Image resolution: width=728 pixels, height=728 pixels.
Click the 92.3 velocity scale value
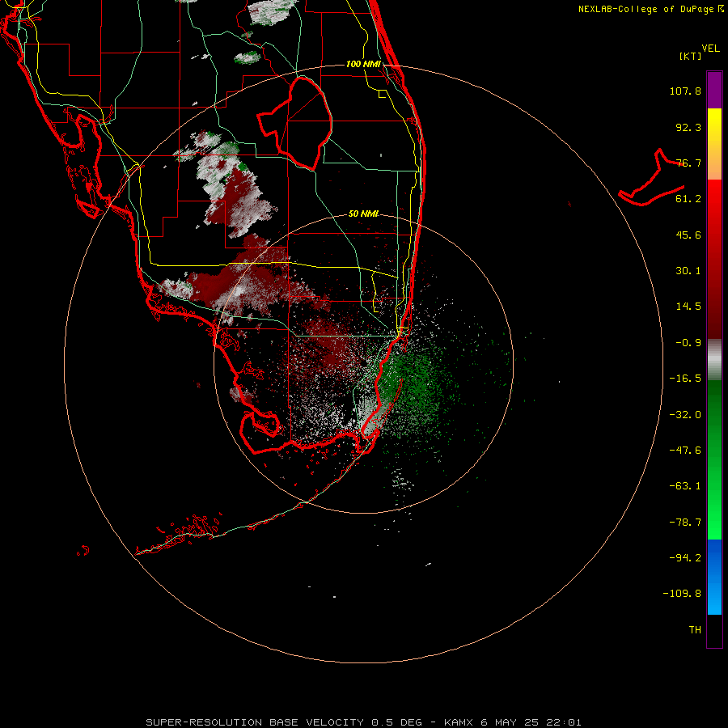click(x=688, y=127)
